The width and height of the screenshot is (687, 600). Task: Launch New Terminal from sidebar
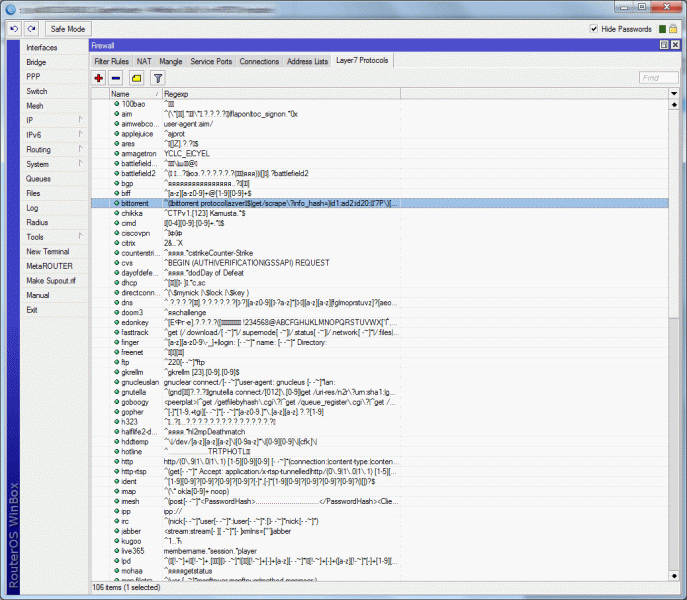48,252
